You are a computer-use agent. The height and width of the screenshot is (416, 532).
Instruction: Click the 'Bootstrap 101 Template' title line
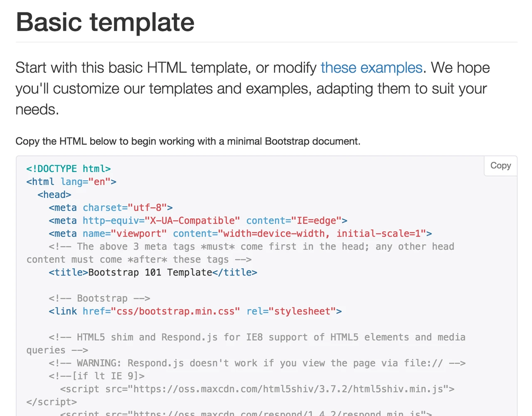(153, 272)
